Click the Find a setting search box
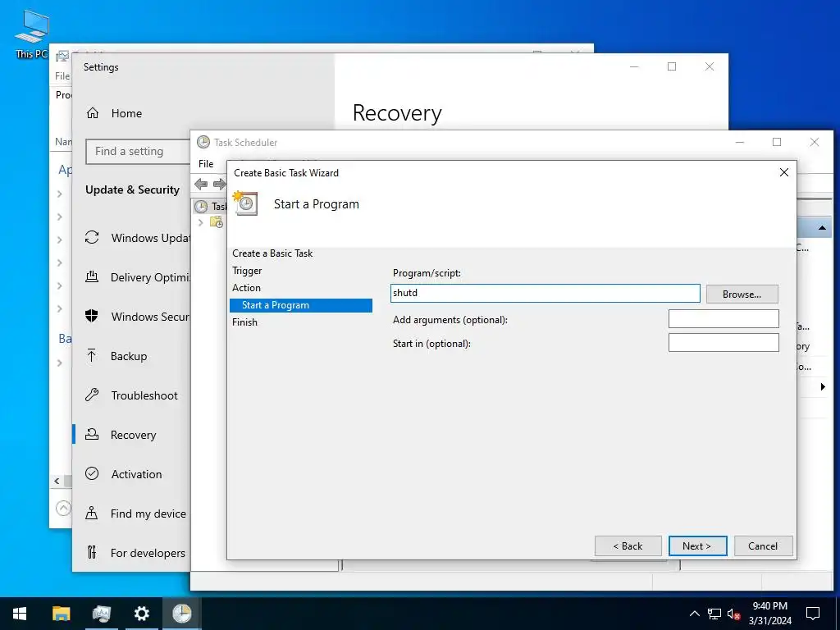840x630 pixels. click(x=139, y=152)
